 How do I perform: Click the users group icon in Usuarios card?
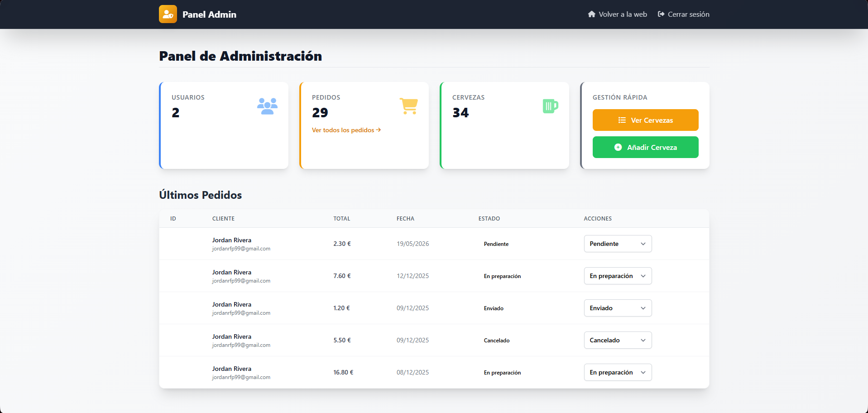(x=267, y=106)
